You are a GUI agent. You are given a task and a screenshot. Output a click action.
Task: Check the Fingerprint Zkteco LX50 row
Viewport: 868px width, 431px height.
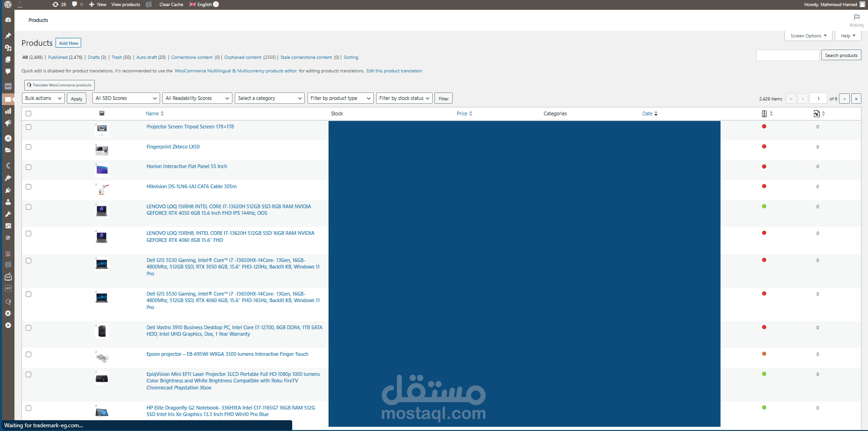pyautogui.click(x=28, y=147)
